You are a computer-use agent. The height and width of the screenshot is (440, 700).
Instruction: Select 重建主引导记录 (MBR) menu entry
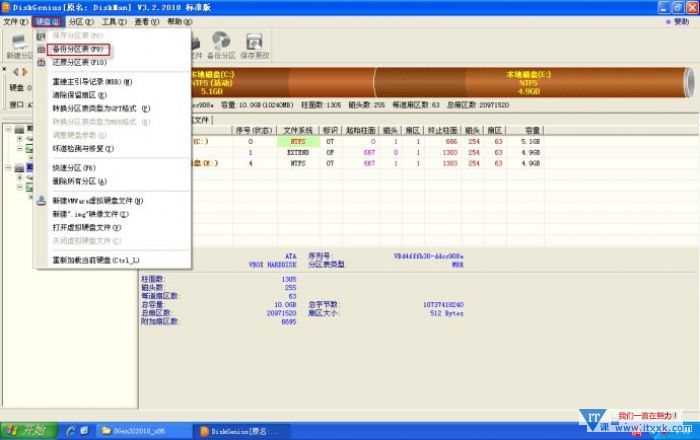[x=92, y=82]
